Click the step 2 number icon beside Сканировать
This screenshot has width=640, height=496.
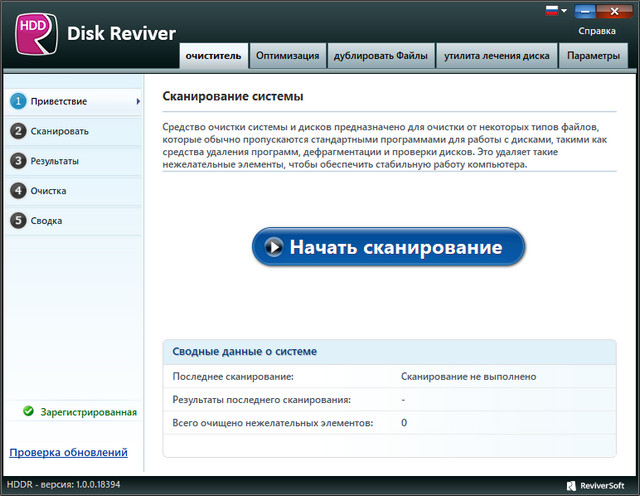(17, 131)
